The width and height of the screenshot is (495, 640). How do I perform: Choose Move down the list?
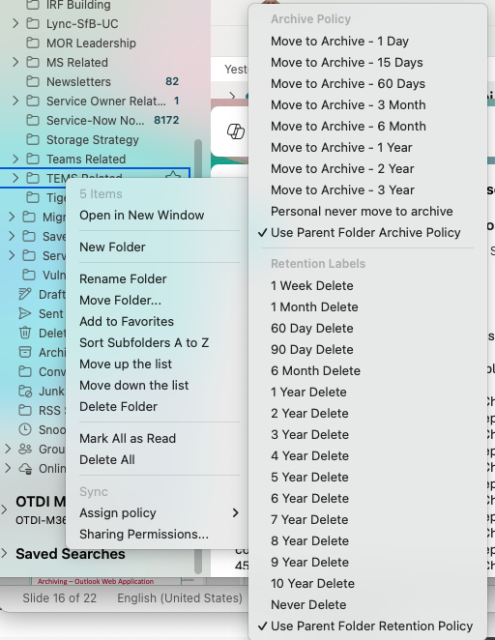click(x=134, y=385)
